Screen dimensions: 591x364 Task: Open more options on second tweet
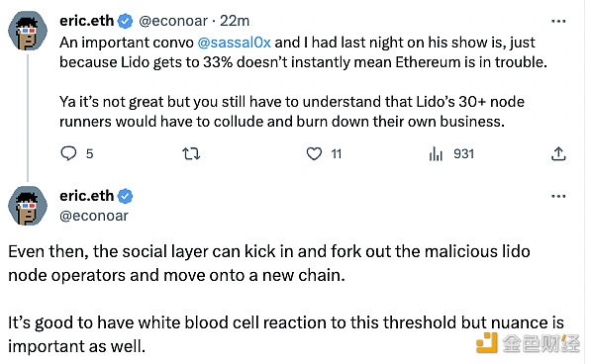(558, 196)
